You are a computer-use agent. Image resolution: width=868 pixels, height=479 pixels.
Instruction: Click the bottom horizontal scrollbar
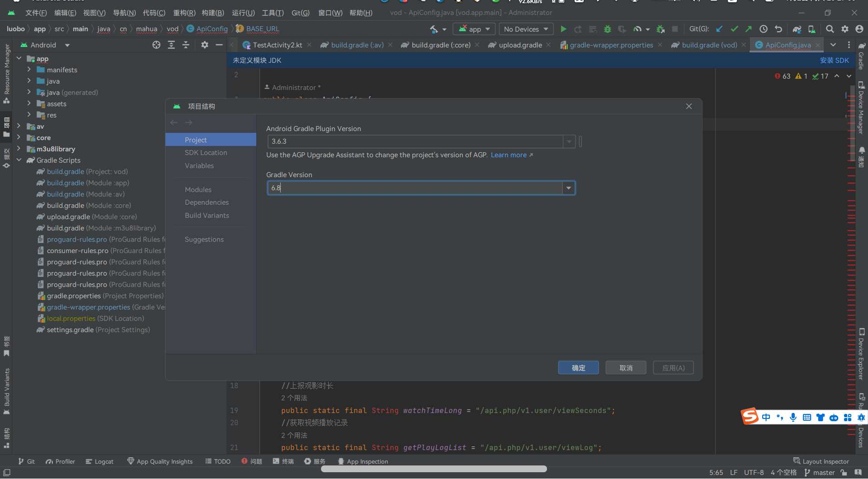tap(434, 469)
